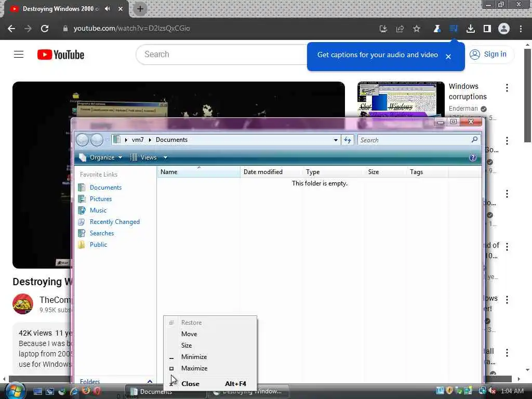Click the Explorer search magnifier

tap(475, 139)
